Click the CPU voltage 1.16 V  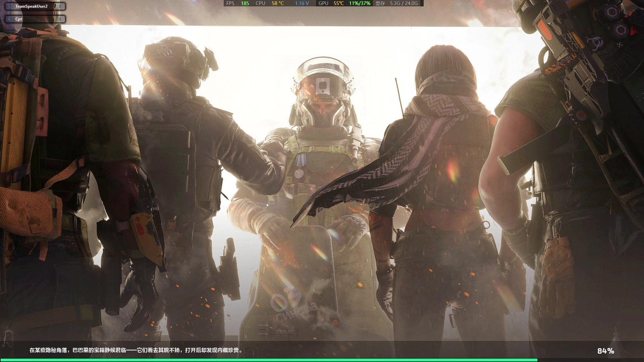[x=302, y=3]
